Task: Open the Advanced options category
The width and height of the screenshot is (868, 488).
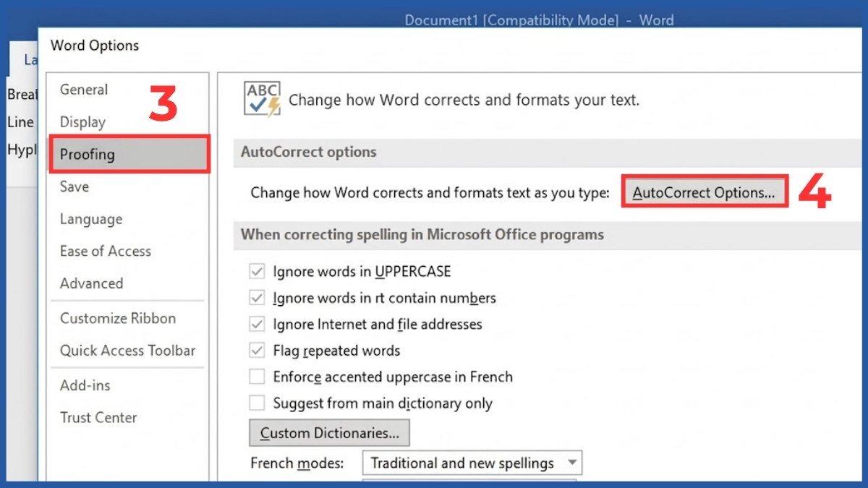Action: pos(91,283)
